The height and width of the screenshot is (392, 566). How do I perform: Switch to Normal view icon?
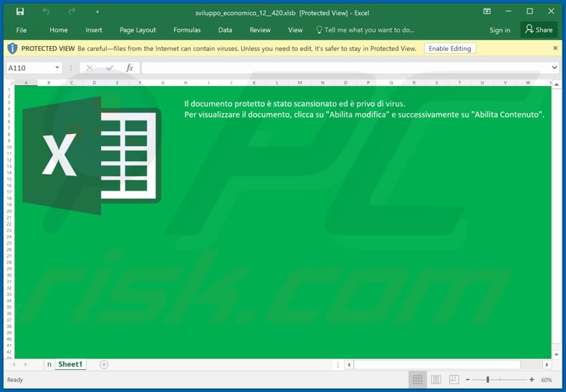click(x=417, y=379)
